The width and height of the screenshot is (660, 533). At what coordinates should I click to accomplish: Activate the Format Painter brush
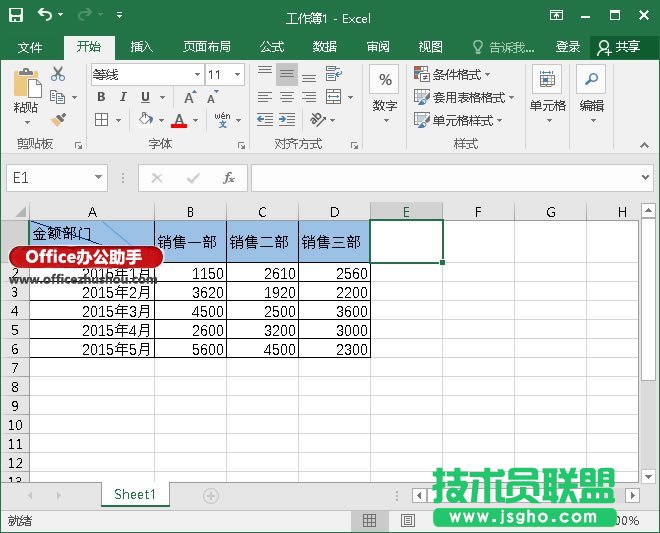(x=59, y=120)
